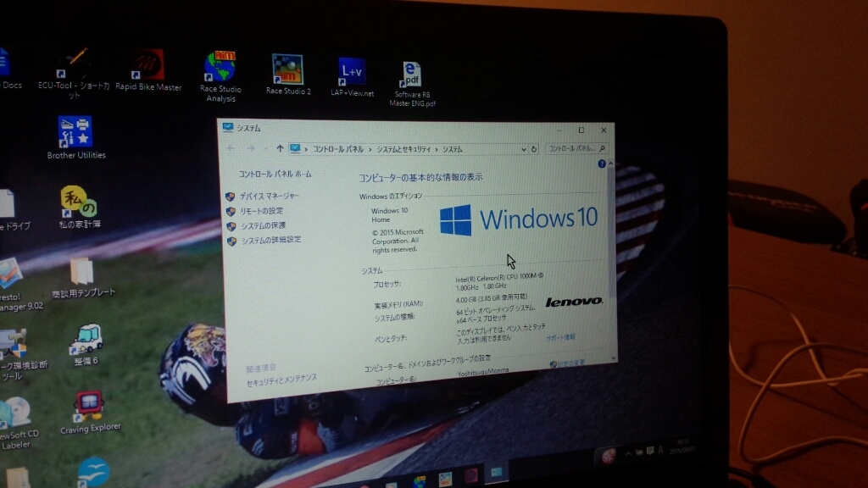Open リモートの設定 in System sidebar

[x=261, y=211]
